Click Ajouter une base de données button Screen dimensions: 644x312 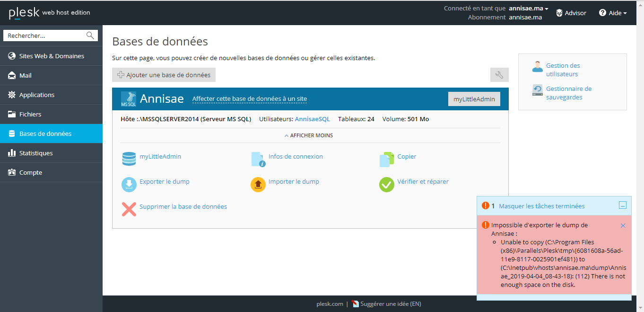(x=164, y=75)
